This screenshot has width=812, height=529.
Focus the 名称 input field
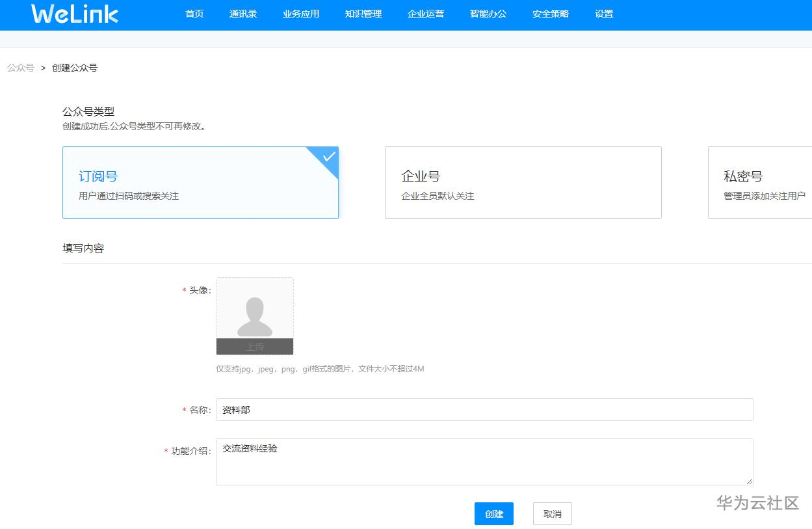click(x=484, y=410)
